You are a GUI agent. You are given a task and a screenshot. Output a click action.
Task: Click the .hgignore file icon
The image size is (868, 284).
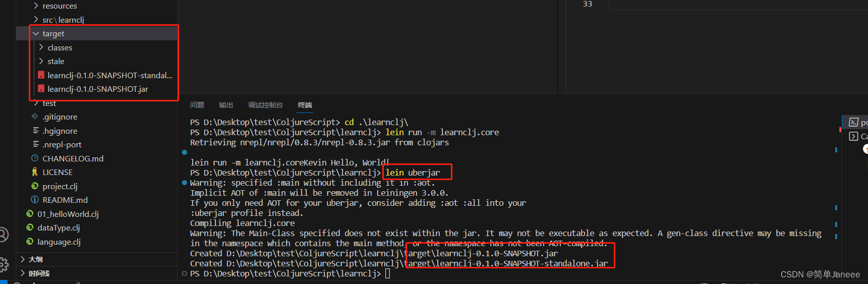tap(36, 131)
